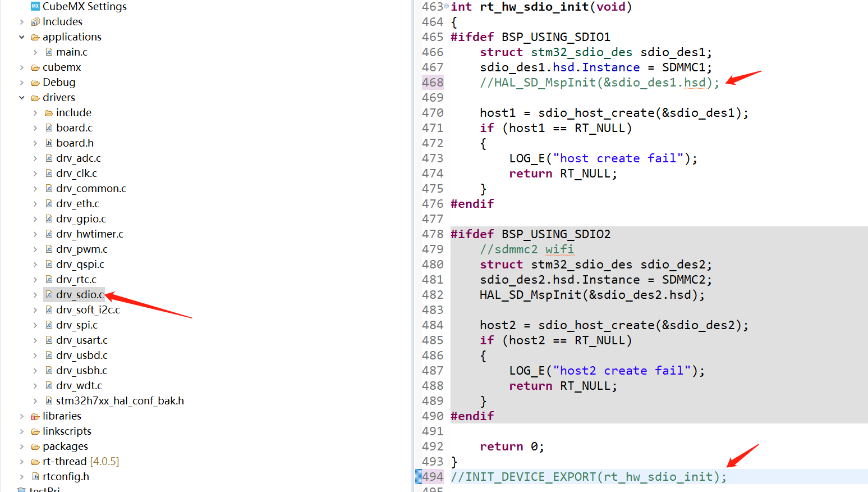The image size is (868, 492).
Task: Select board.h in the tree
Action: [x=75, y=143]
